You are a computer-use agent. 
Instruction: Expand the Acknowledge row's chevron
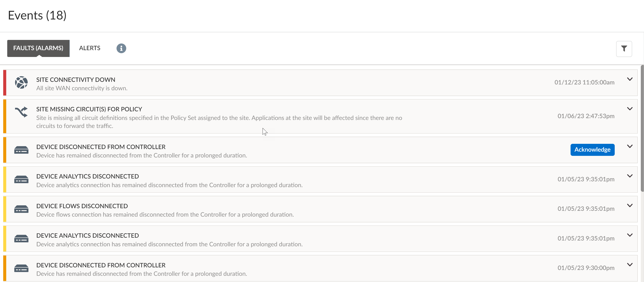pyautogui.click(x=630, y=146)
